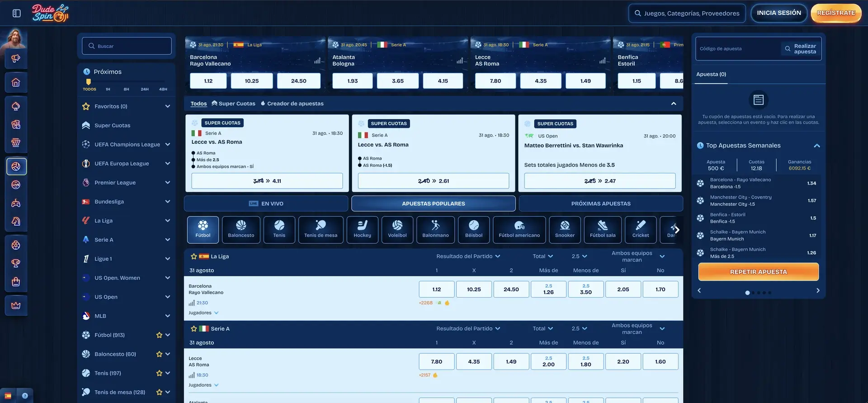This screenshot has height=403, width=868.
Task: Star Baloncesto (60) as favorite
Action: pyautogui.click(x=159, y=354)
